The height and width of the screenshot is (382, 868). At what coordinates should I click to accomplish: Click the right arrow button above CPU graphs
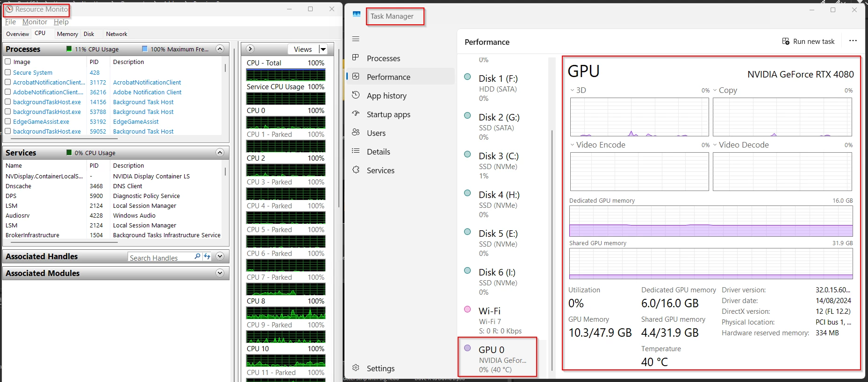[250, 49]
